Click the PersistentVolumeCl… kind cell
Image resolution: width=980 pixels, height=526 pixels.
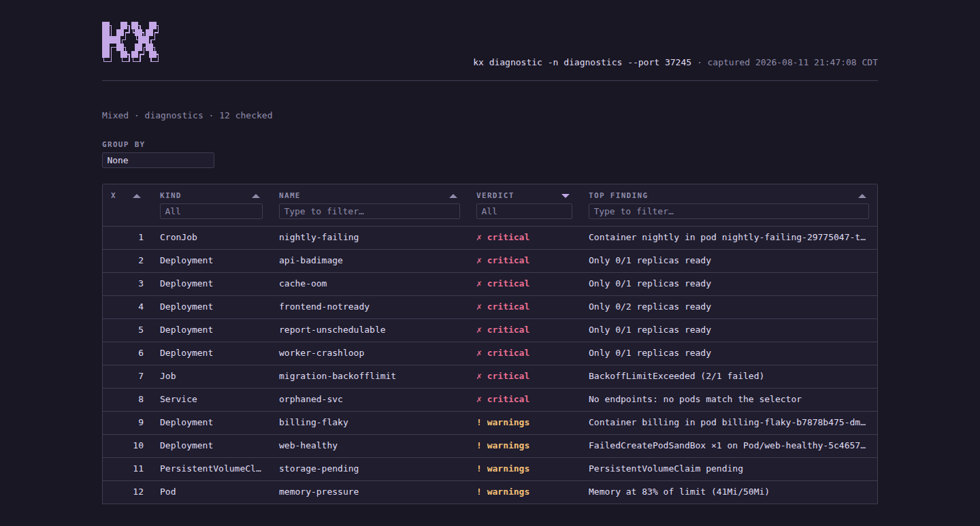210,469
